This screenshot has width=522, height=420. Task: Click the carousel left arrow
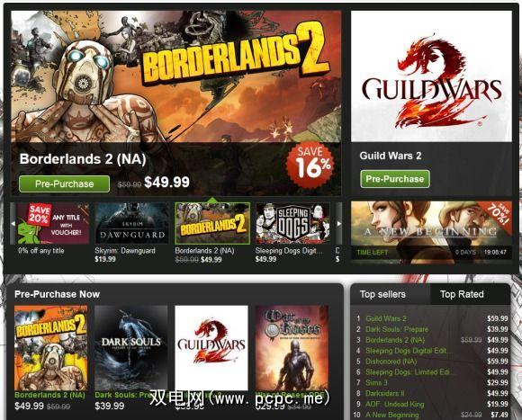[13, 223]
